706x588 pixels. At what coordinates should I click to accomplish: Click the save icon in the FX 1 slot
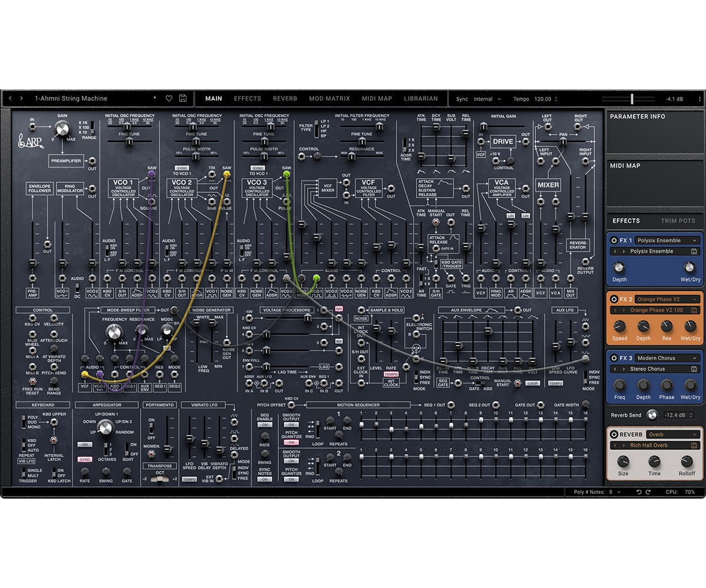(x=695, y=251)
